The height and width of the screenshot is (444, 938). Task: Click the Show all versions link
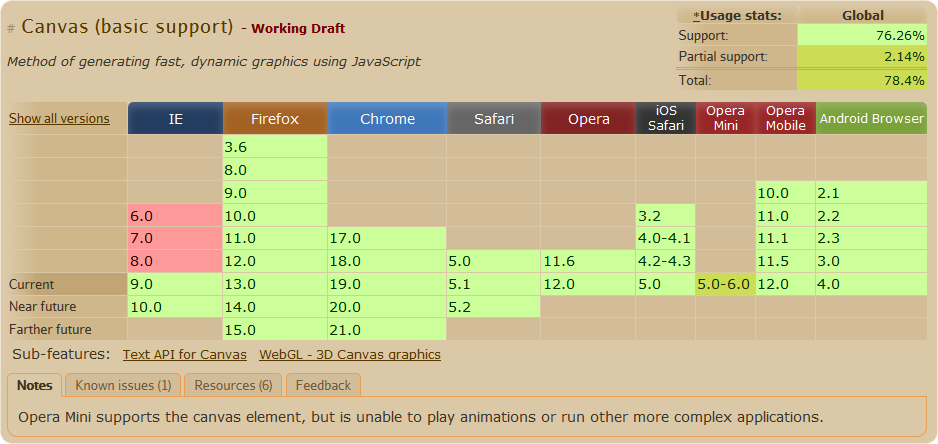tap(59, 118)
